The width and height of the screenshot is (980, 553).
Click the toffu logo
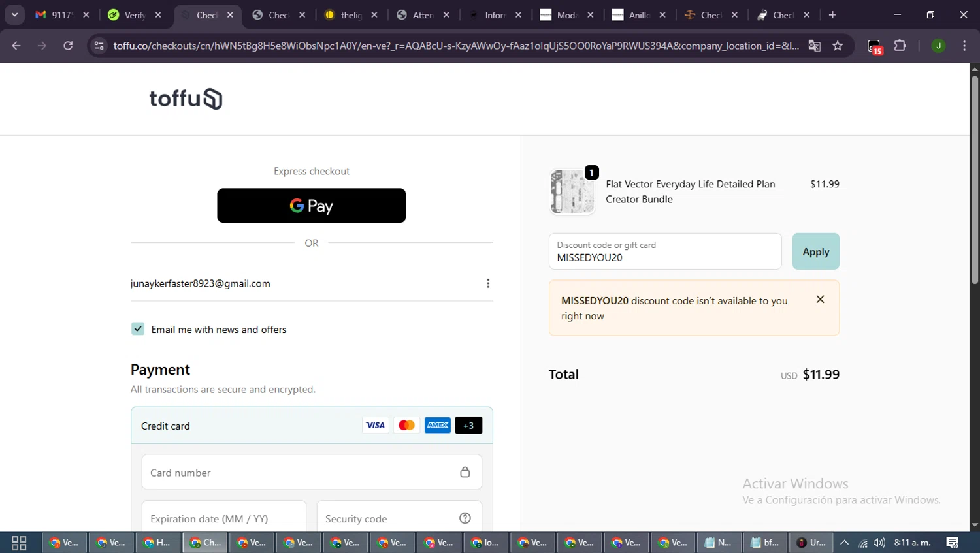(186, 99)
